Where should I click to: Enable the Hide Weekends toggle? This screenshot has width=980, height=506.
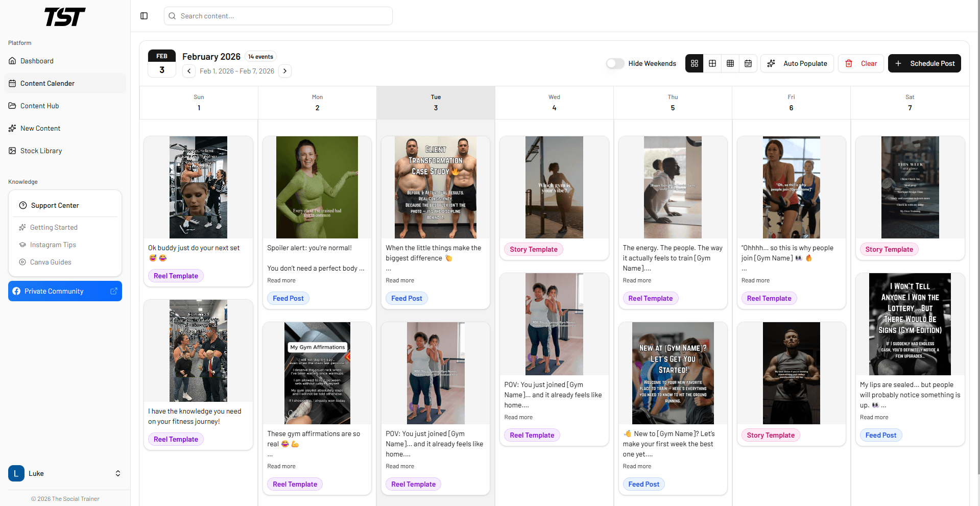pyautogui.click(x=615, y=63)
